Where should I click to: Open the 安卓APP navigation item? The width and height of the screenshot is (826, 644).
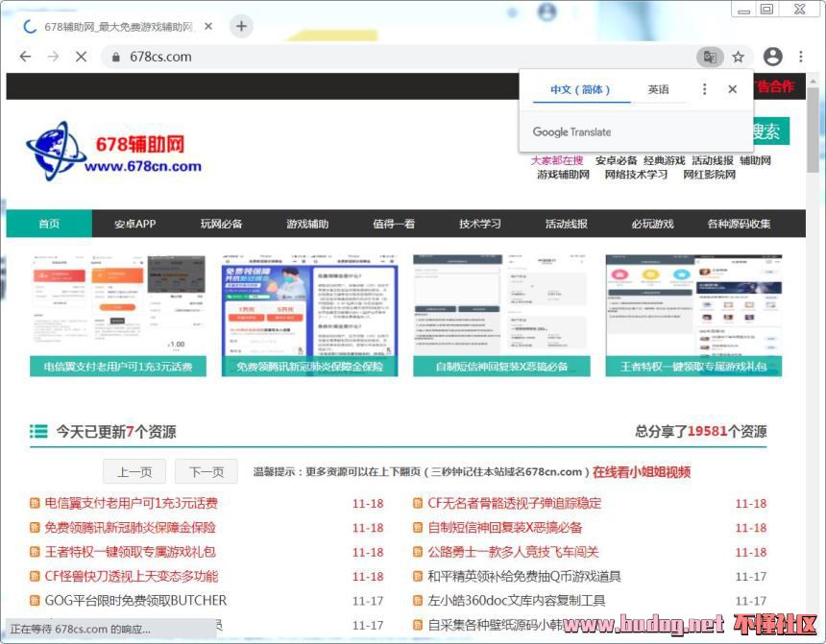[x=134, y=224]
